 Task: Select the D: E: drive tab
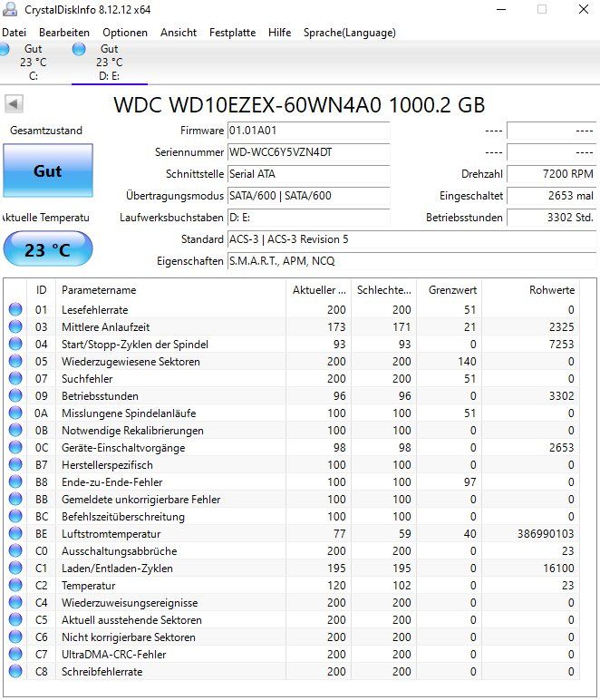[x=110, y=63]
